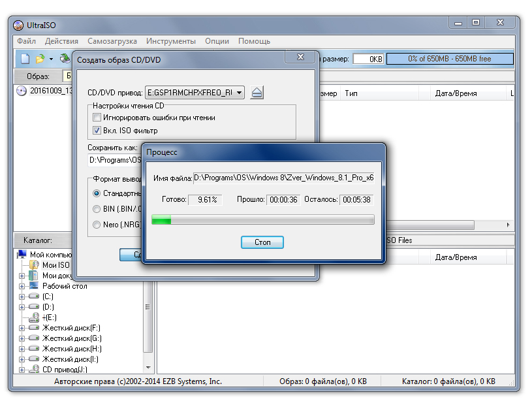
Task: Click status bar text Каталог: 0 файла(ов)
Action: [448, 381]
